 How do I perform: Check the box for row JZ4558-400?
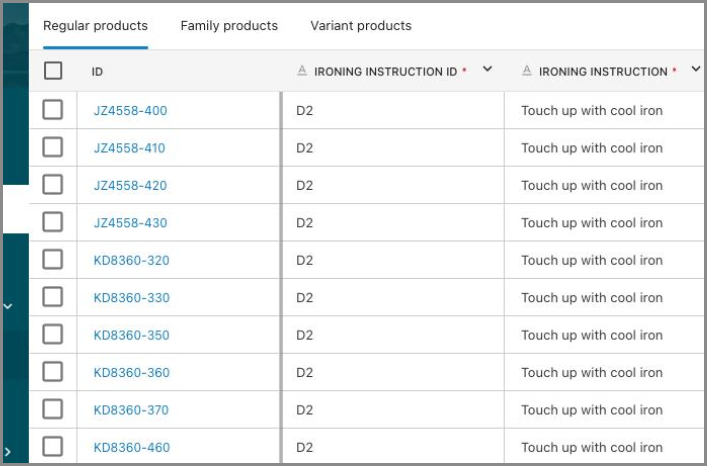pos(53,110)
